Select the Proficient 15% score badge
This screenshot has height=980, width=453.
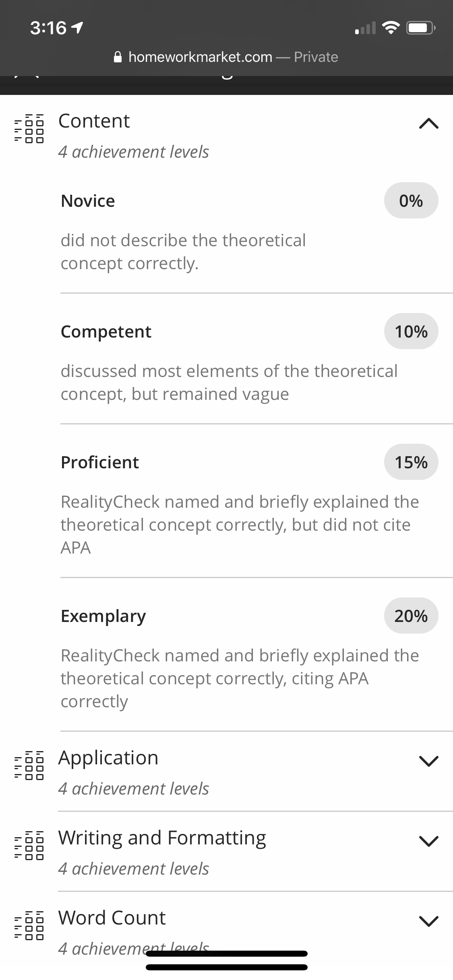click(x=411, y=462)
